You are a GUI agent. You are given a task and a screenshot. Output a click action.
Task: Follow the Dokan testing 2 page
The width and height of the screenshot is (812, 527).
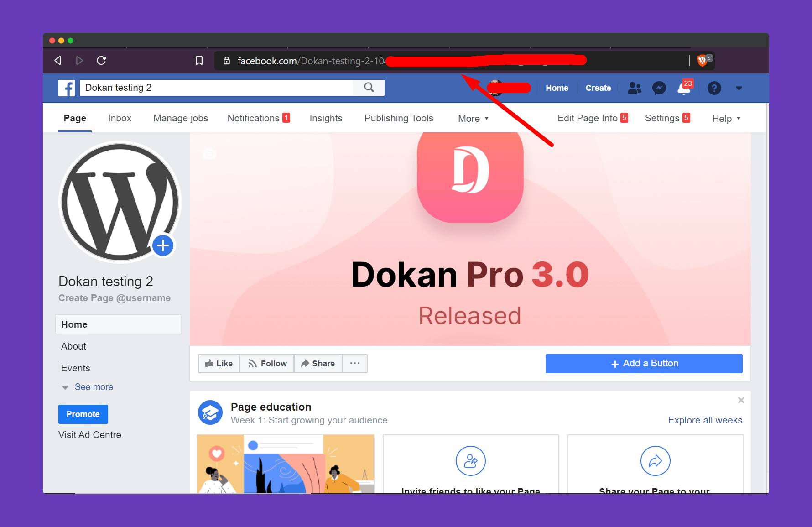click(x=267, y=363)
